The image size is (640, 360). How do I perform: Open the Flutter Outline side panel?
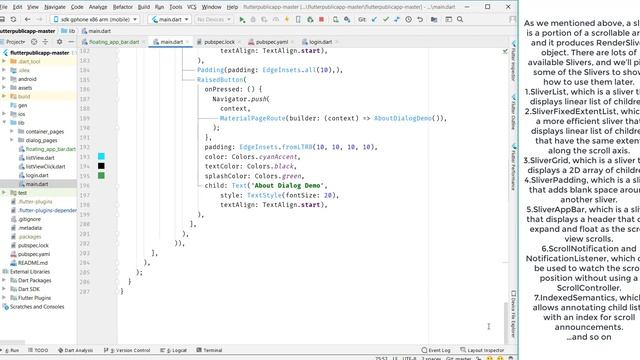pyautogui.click(x=513, y=113)
